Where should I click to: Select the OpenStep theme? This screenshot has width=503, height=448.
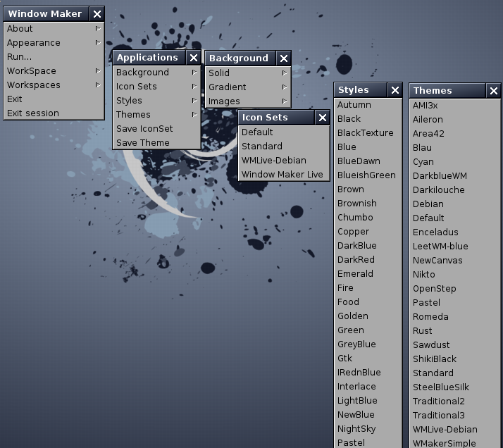pyautogui.click(x=434, y=289)
